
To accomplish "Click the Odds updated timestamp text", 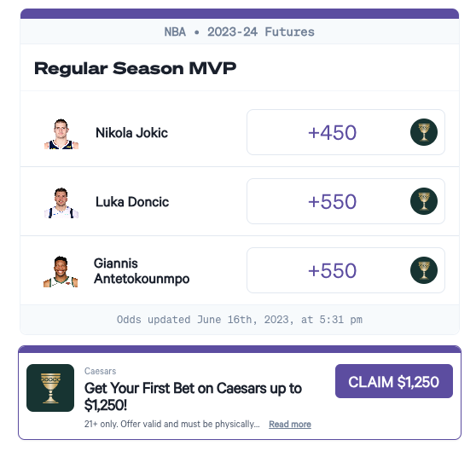I will pyautogui.click(x=240, y=320).
